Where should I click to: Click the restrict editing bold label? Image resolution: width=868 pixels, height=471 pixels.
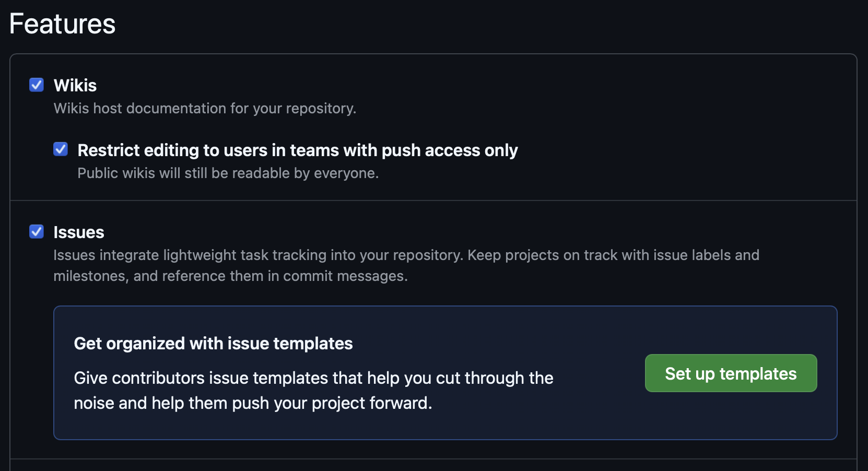point(298,150)
